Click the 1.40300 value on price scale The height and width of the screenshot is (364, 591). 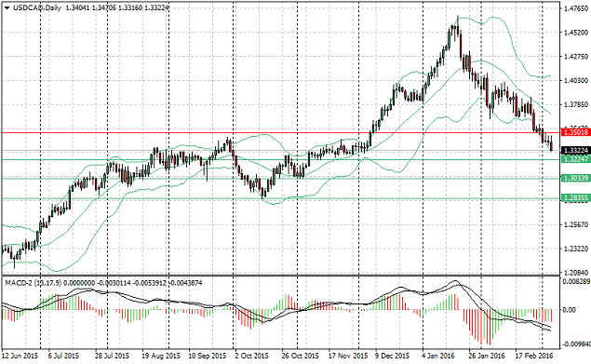click(576, 80)
